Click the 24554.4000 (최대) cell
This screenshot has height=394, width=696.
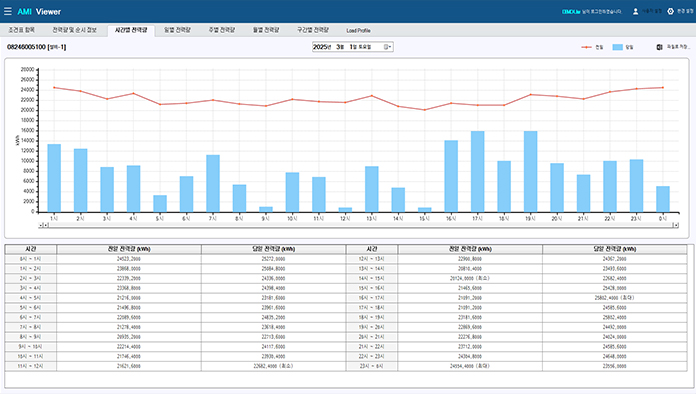coord(470,366)
